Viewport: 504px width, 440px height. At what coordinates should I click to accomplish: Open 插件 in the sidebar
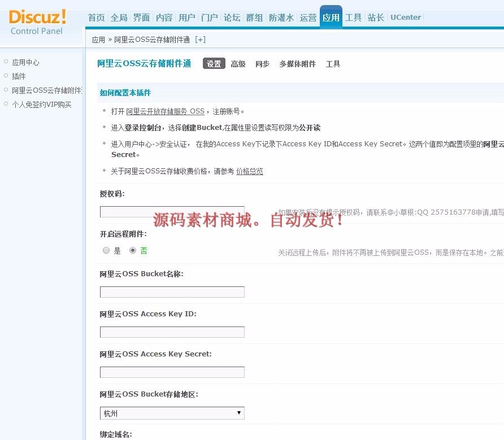click(x=19, y=76)
